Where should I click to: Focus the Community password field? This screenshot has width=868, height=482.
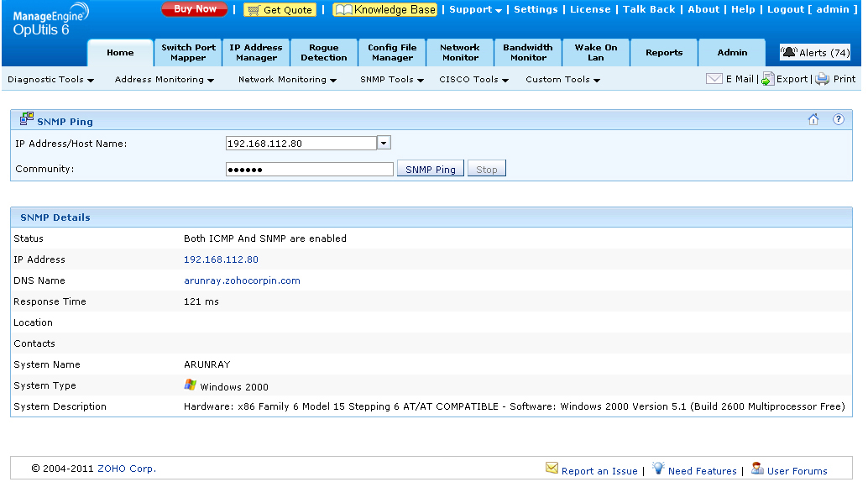point(310,169)
